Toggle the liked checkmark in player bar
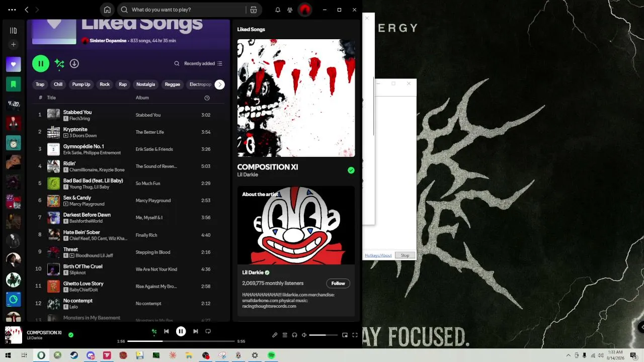 [x=71, y=335]
